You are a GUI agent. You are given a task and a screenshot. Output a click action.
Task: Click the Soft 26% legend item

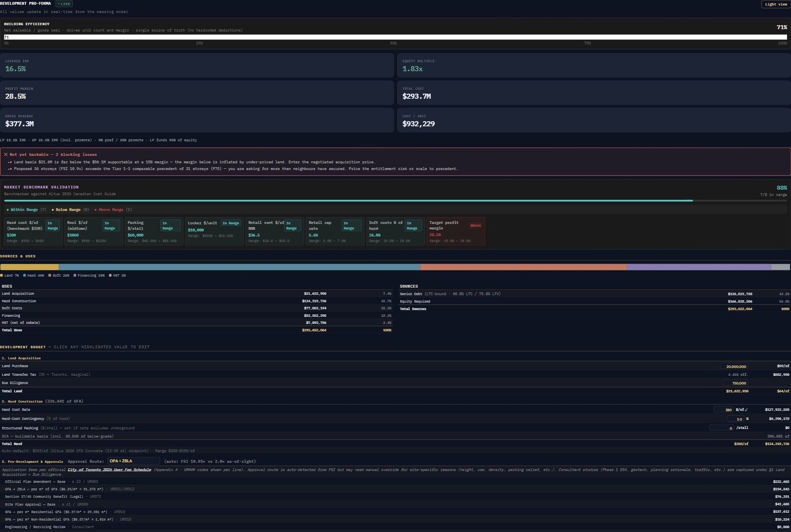click(x=59, y=276)
